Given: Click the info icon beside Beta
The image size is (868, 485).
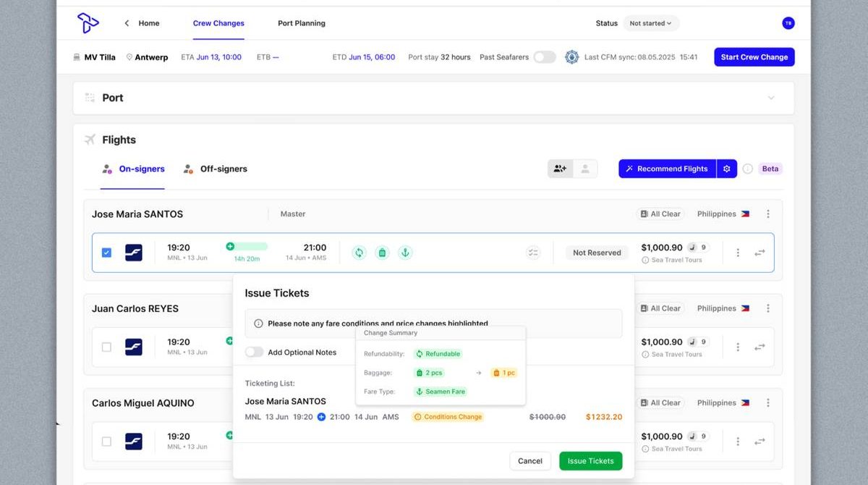Looking at the screenshot, I should (x=747, y=169).
